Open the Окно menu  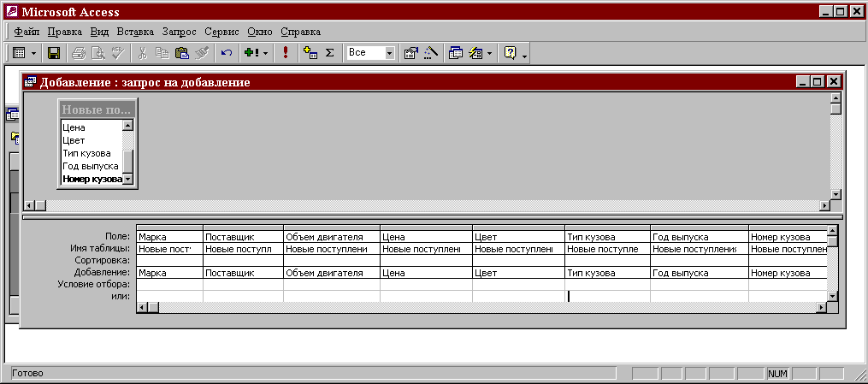pyautogui.click(x=260, y=32)
